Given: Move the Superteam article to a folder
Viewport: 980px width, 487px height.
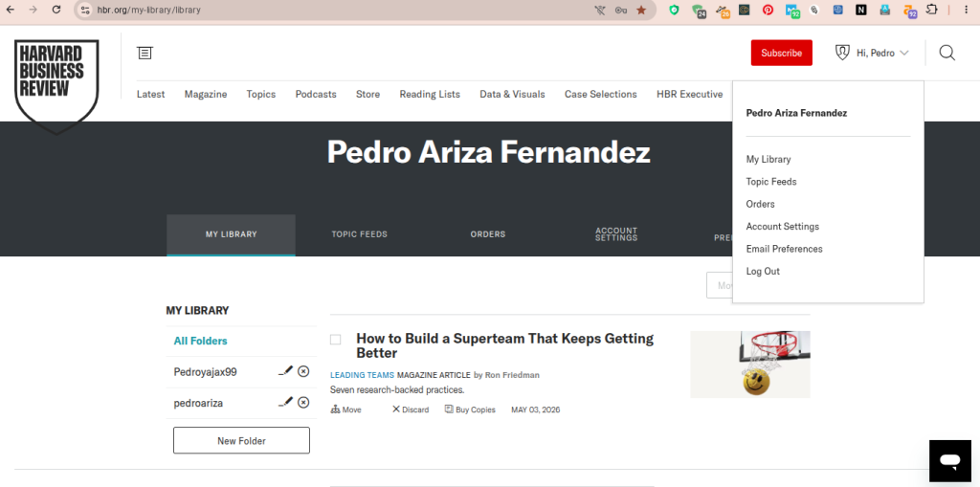Looking at the screenshot, I should (x=345, y=410).
